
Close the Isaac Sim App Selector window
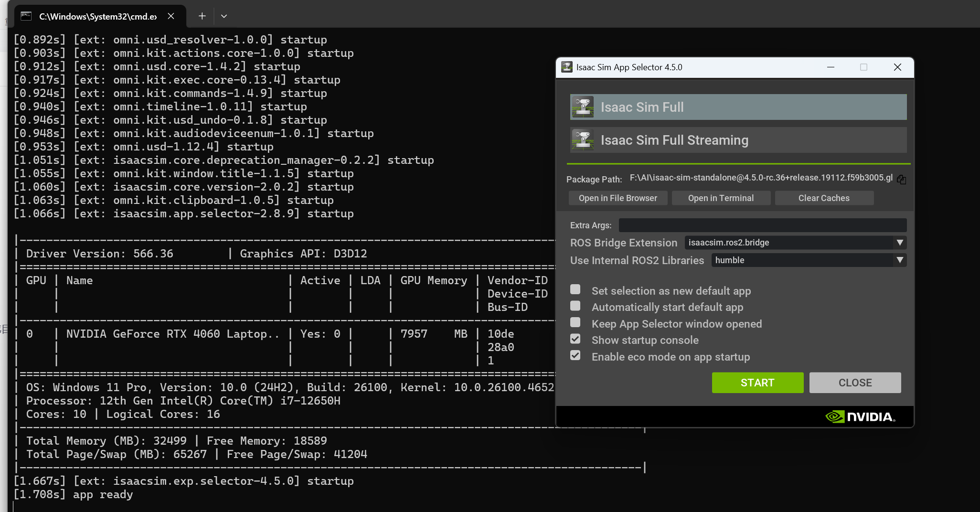[x=897, y=67]
